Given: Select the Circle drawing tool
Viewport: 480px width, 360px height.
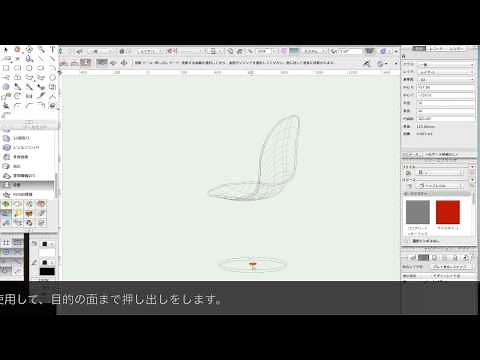Looking at the screenshot, I should pyautogui.click(x=29, y=68).
